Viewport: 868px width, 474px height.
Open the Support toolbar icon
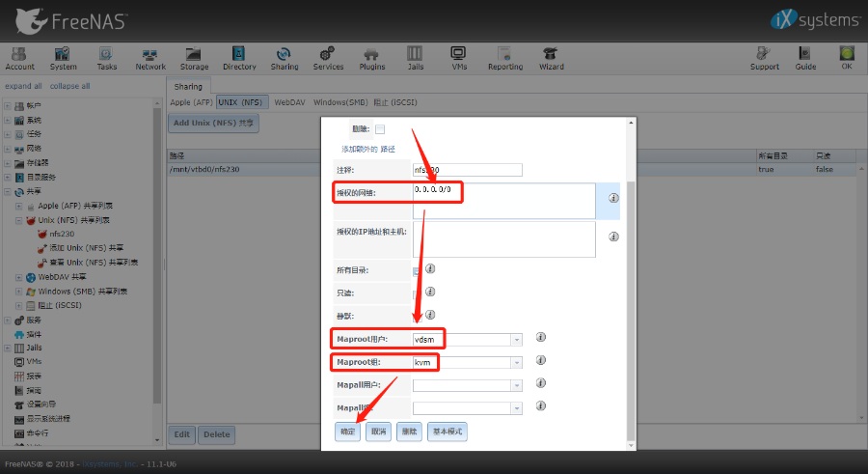coord(764,58)
